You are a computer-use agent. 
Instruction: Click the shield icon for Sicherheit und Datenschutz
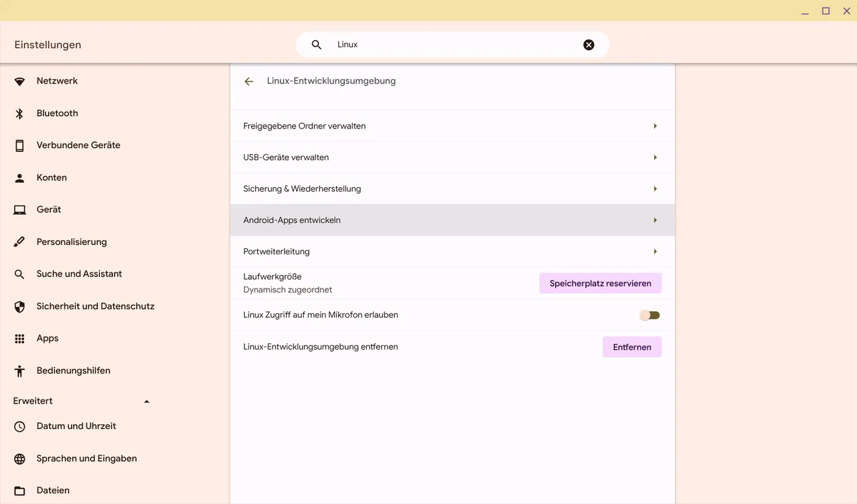pos(19,307)
